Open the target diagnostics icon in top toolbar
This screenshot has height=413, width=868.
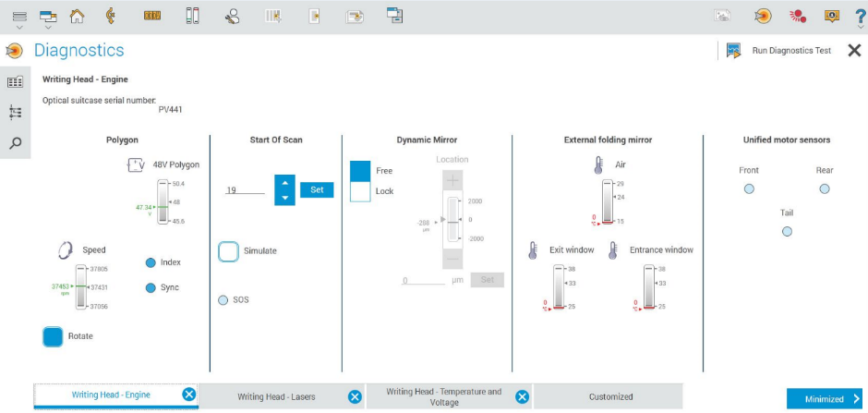click(762, 17)
